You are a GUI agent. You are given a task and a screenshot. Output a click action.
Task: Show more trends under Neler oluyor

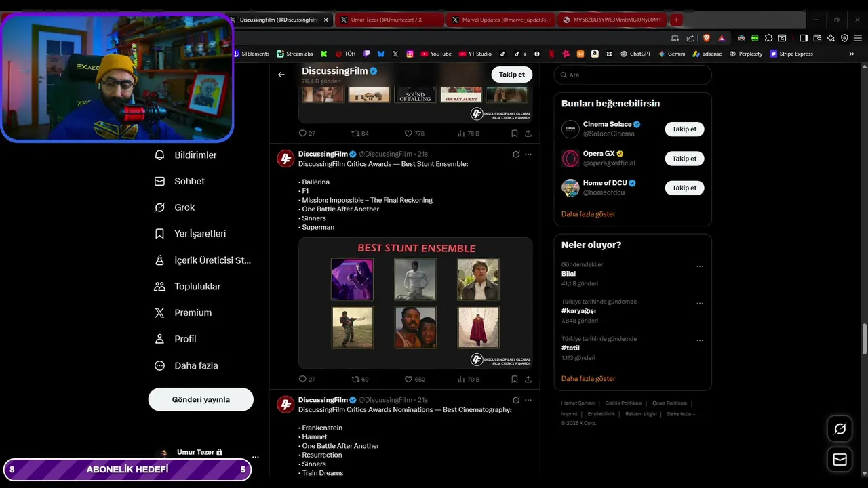pos(588,379)
